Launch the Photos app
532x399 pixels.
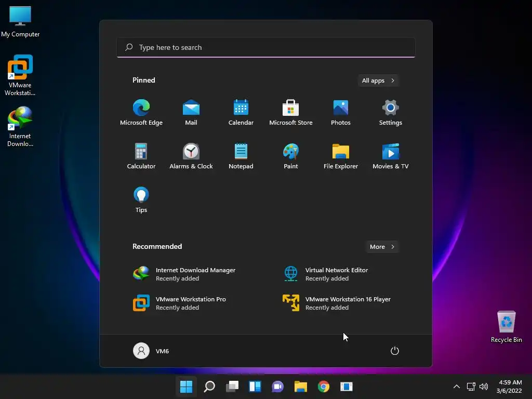point(341,113)
